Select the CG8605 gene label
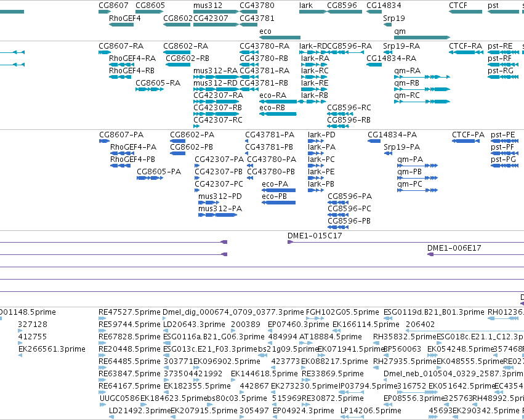 150,6
